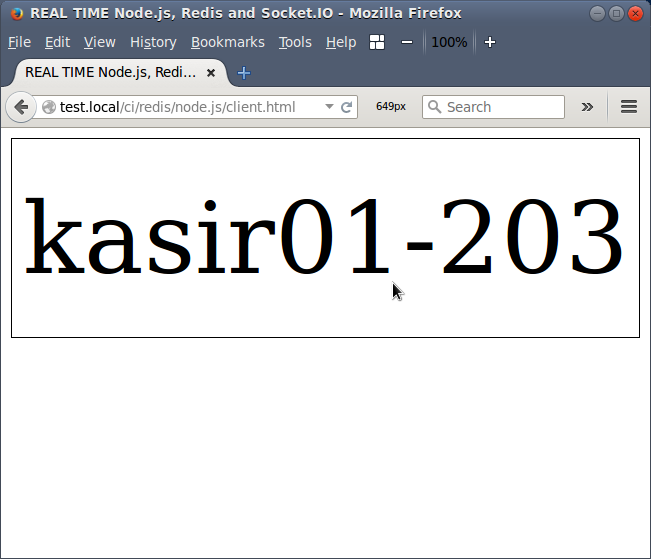This screenshot has height=559, width=651.
Task: Open the hamburger menu
Action: click(629, 107)
